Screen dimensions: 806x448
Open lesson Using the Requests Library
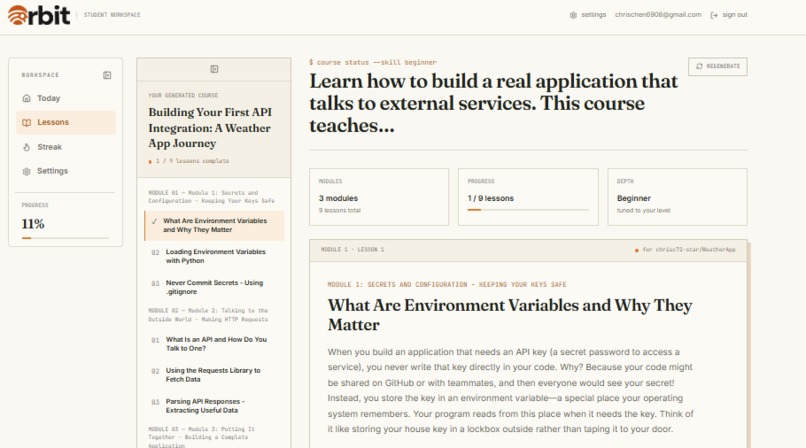pyautogui.click(x=214, y=375)
